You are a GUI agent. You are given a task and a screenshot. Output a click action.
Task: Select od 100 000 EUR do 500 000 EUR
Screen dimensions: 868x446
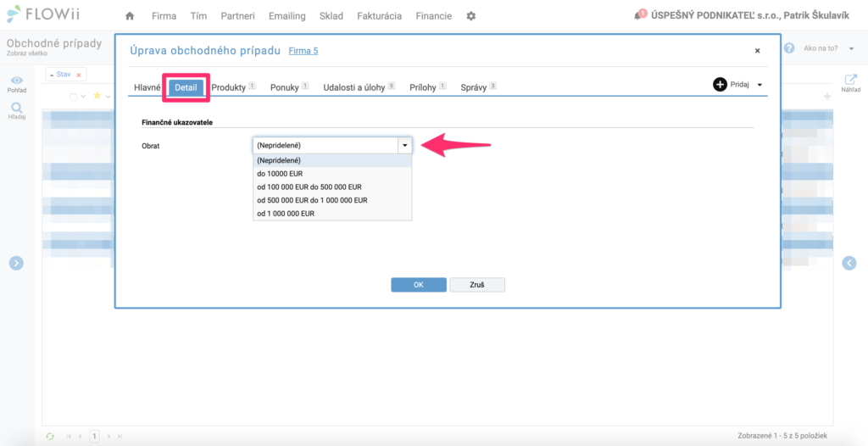(x=332, y=187)
